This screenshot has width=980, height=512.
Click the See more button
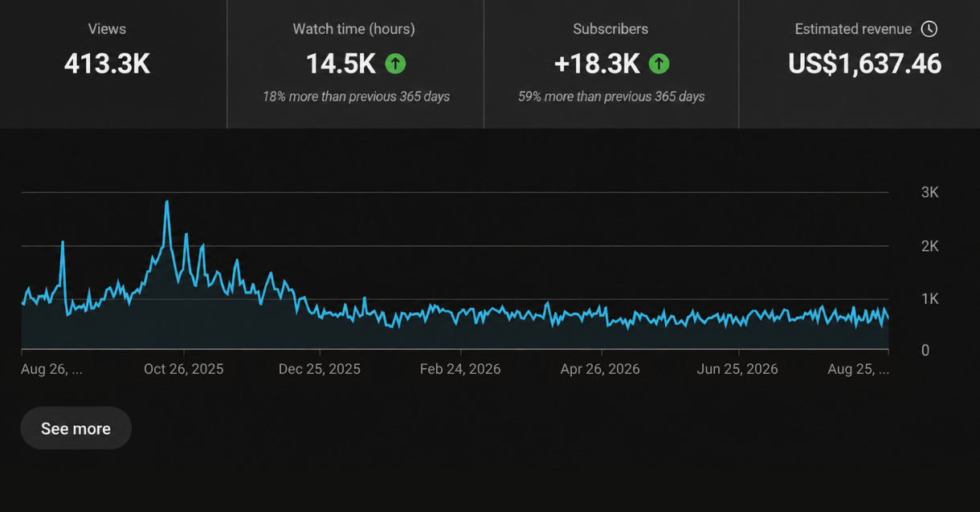click(x=76, y=428)
